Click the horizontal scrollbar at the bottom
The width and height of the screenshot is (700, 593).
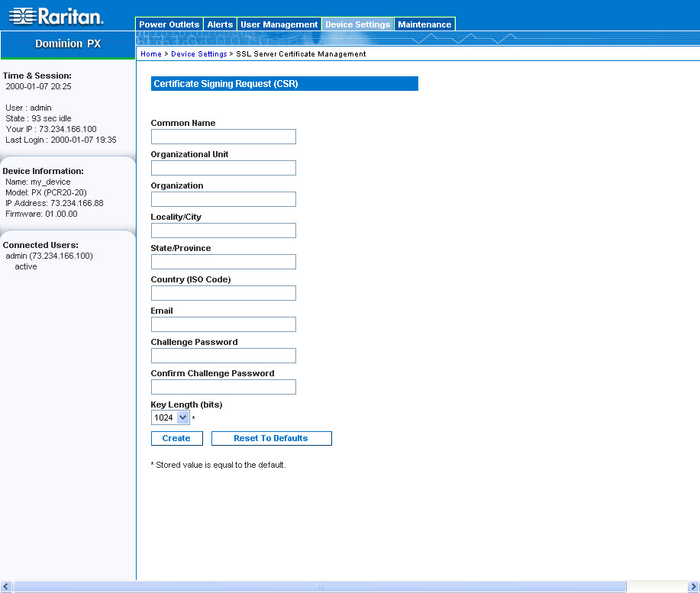click(x=319, y=586)
